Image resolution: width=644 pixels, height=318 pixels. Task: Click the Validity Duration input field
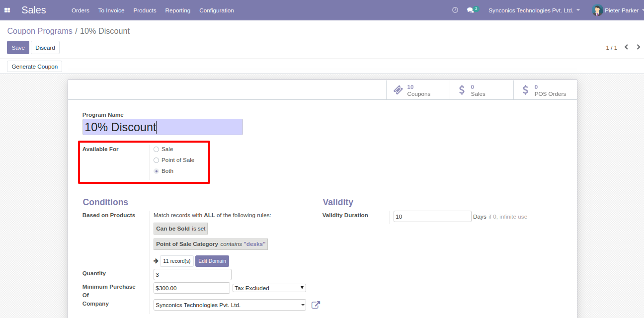[x=432, y=217]
